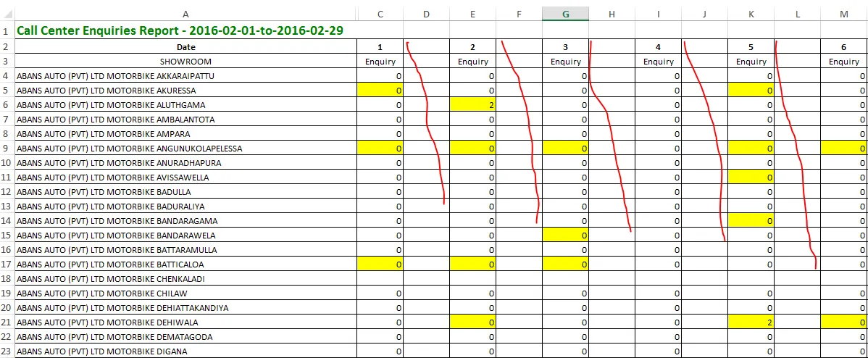The image size is (868, 358).
Task: Click yellow date 6 cell in ANGUNUKOLAPELESSA row
Action: [x=843, y=149]
